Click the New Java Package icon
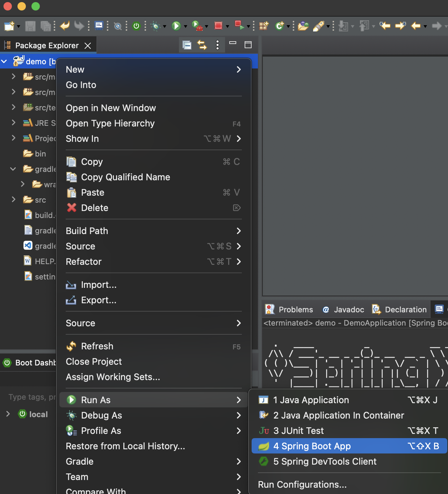The height and width of the screenshot is (494, 448). point(263,26)
